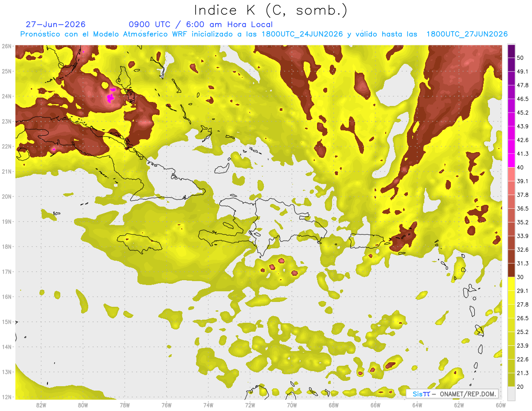Click the '60W' longitude label

click(x=501, y=405)
